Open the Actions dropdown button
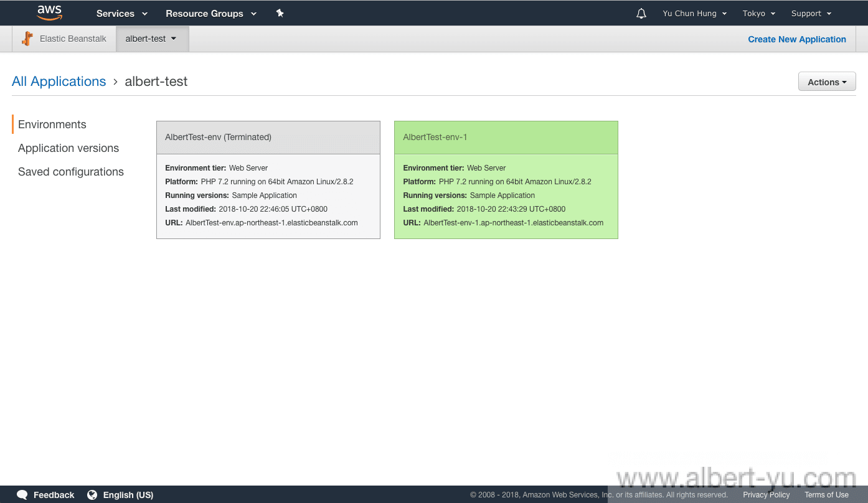This screenshot has height=503, width=868. 827,82
